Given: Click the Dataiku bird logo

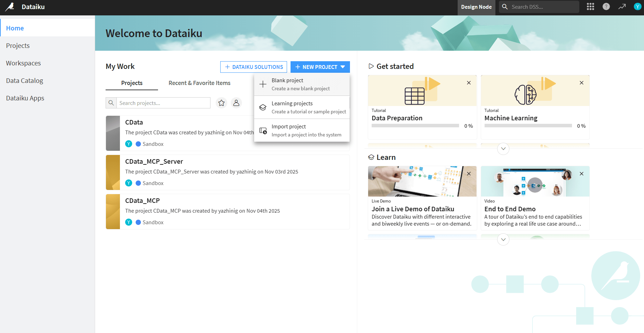Looking at the screenshot, I should pyautogui.click(x=10, y=7).
